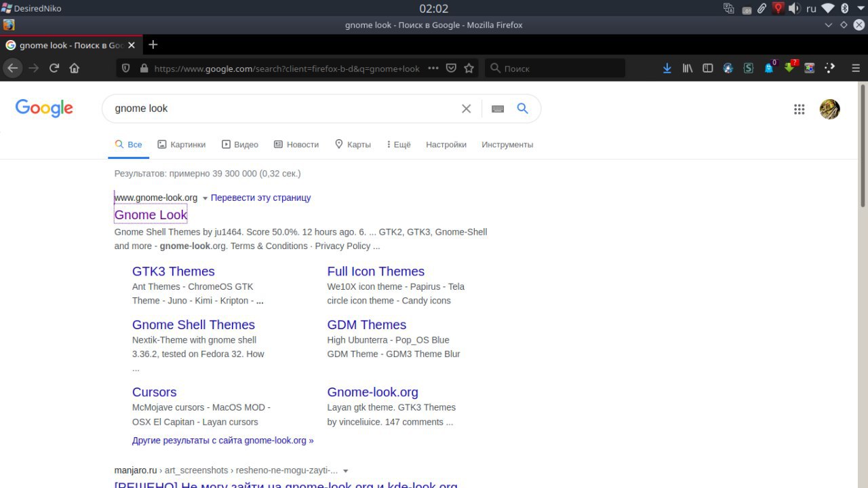Open the Настройки search settings
The image size is (868, 488).
click(446, 145)
